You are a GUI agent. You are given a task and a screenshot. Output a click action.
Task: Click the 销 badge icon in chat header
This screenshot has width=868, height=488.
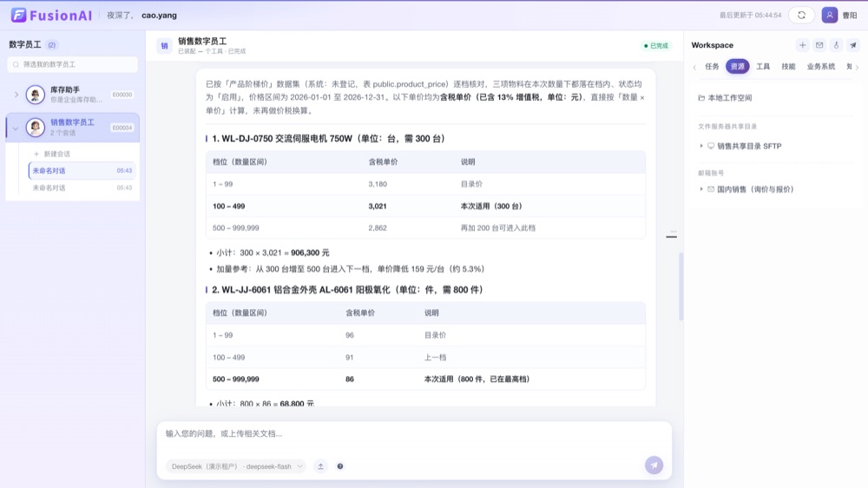tap(164, 46)
